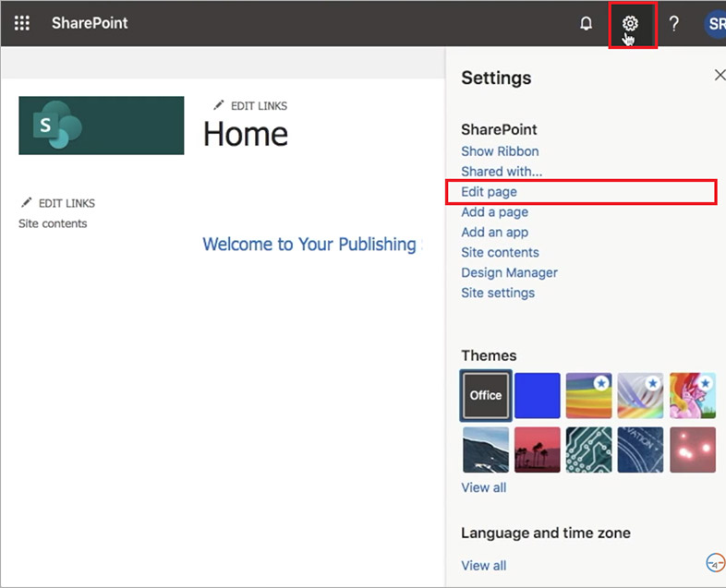Open Site settings
This screenshot has height=588, width=726.
pos(498,293)
